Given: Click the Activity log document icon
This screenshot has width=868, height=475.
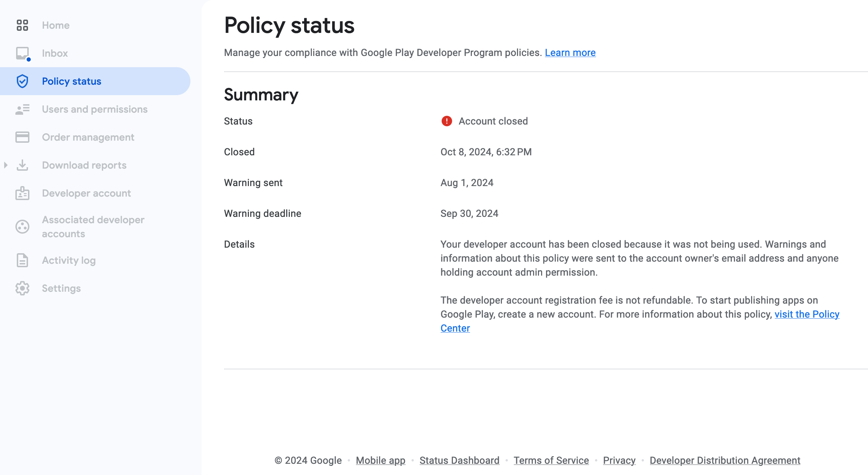Looking at the screenshot, I should tap(22, 260).
